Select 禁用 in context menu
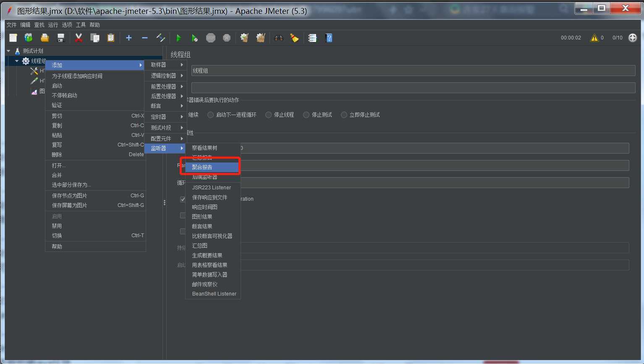The image size is (644, 364). click(95, 226)
